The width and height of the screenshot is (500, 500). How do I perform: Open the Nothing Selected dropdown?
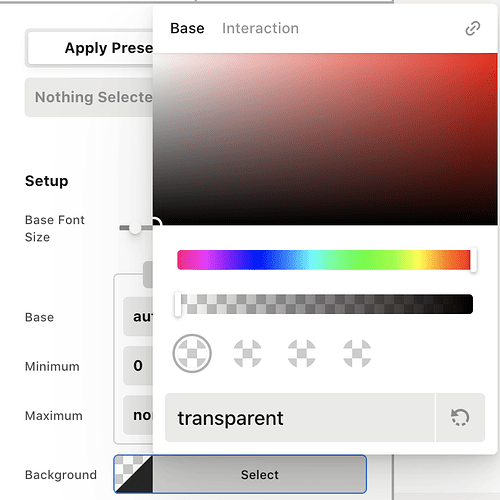(89, 97)
